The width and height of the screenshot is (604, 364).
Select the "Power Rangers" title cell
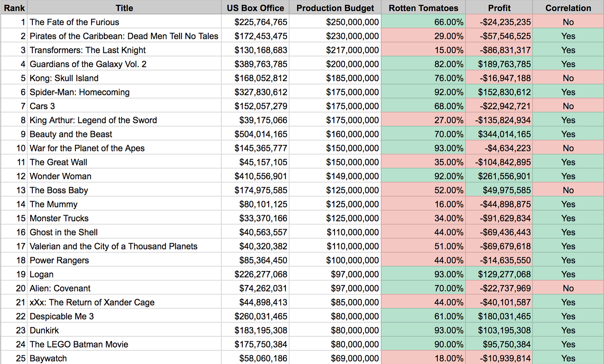pos(124,260)
